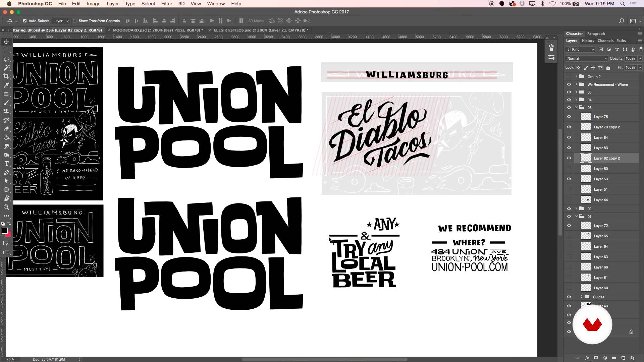Expand the Group 2 folder arrow
This screenshot has height=362, width=644.
[576, 77]
